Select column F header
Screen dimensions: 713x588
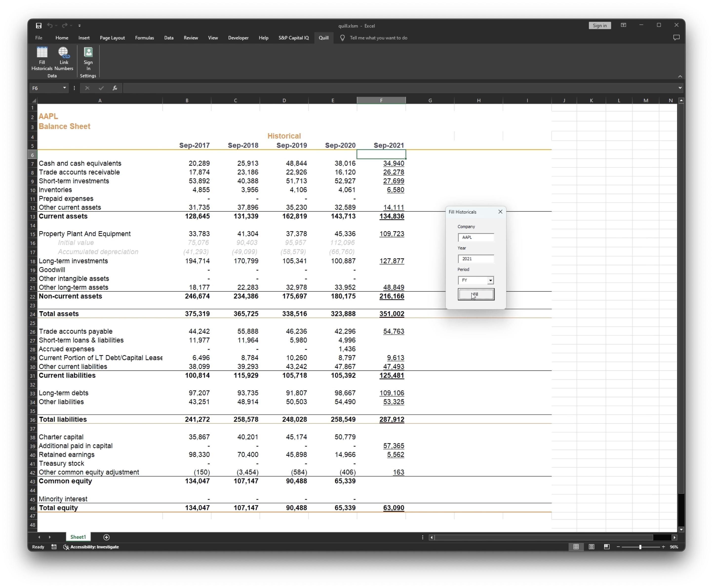tap(381, 101)
